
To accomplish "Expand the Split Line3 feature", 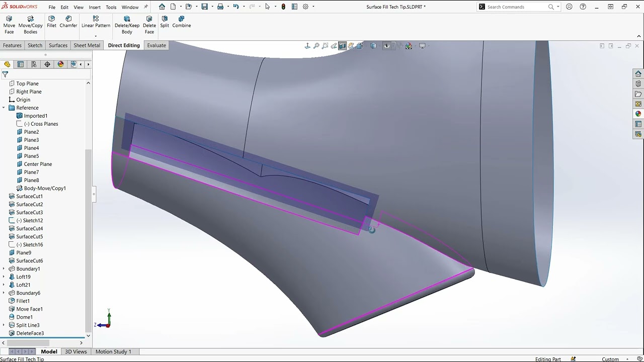I will (4, 325).
